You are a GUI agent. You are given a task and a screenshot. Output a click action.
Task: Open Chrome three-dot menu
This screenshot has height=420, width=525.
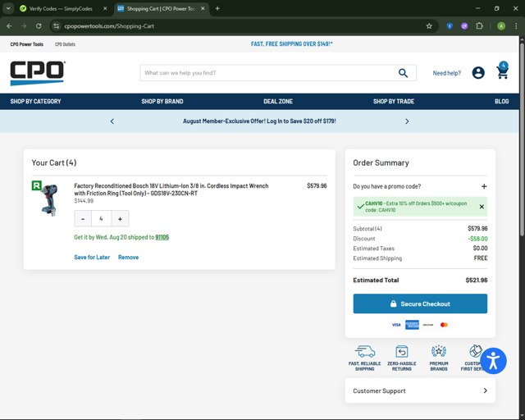point(516,26)
